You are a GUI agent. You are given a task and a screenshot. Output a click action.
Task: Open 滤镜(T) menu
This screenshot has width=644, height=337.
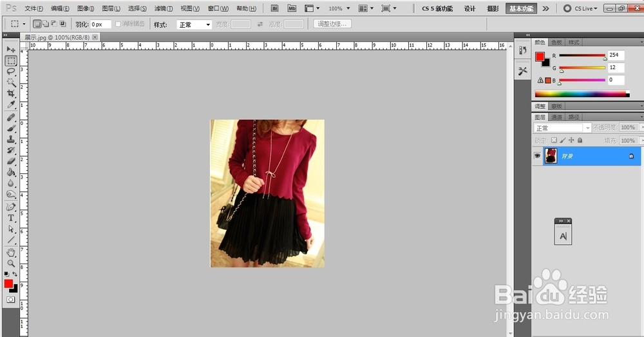coord(164,8)
